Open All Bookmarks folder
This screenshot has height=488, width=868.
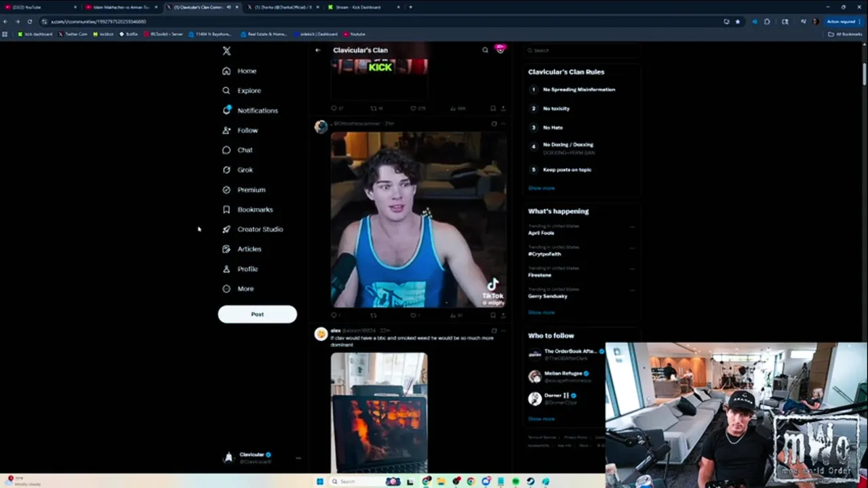coord(845,34)
